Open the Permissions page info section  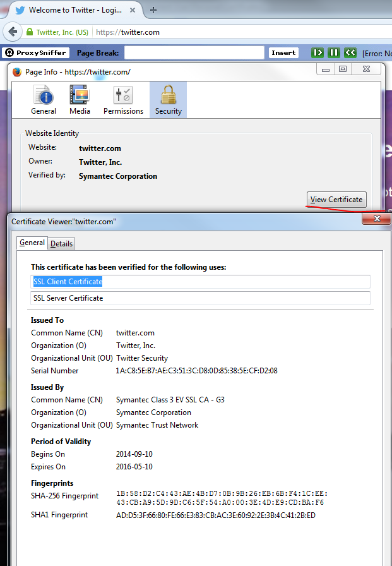(123, 100)
